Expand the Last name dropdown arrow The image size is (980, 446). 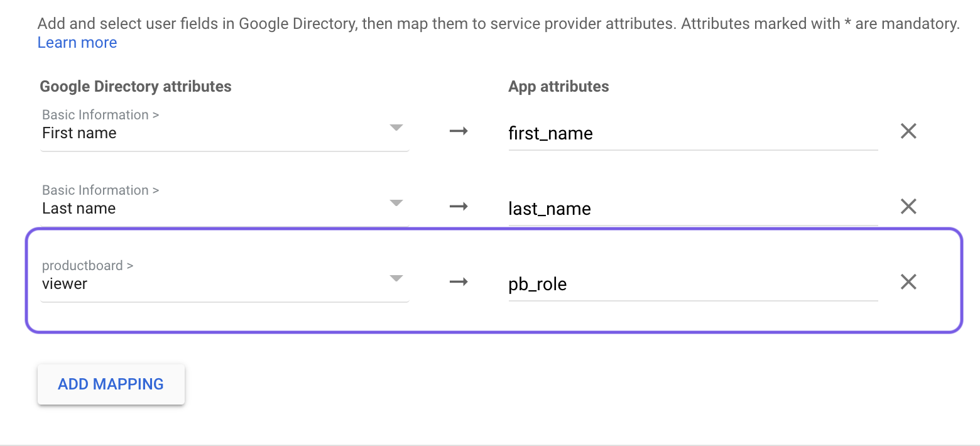click(396, 203)
